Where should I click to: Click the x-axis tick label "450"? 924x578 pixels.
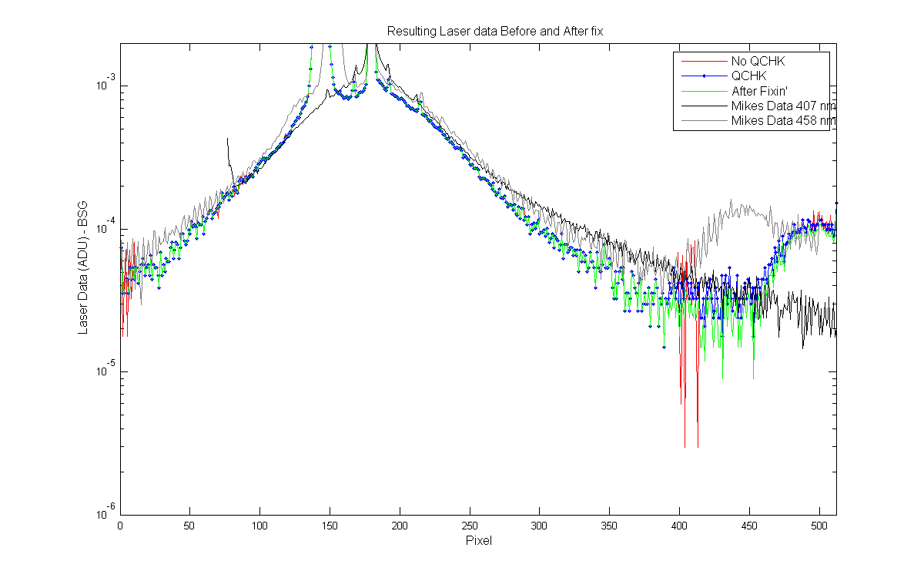pos(749,525)
